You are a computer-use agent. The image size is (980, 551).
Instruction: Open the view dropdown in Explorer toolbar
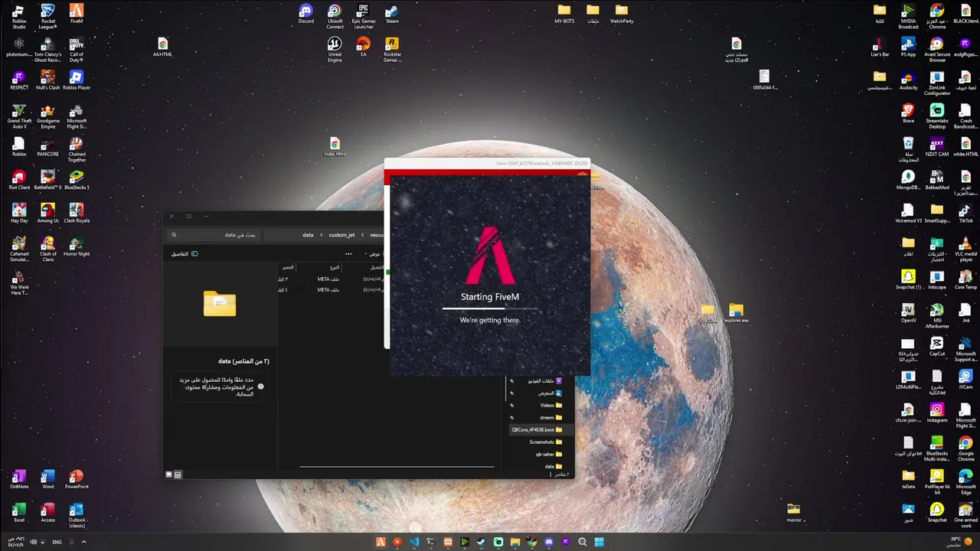coord(372,254)
